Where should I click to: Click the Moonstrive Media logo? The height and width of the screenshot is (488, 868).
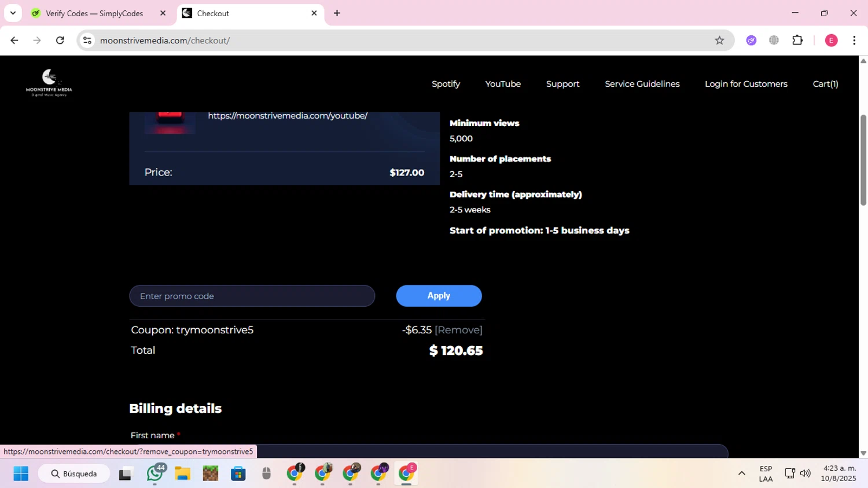[49, 83]
